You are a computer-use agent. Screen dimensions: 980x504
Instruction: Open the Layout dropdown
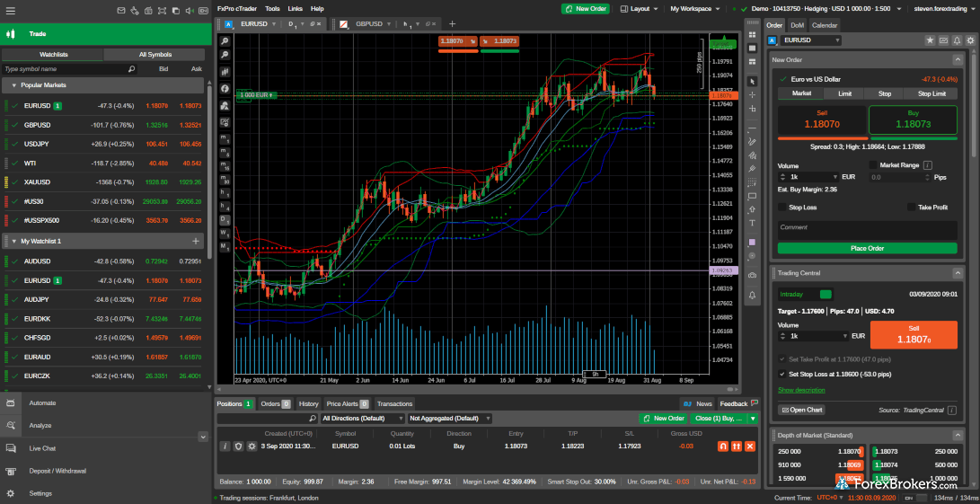click(640, 9)
